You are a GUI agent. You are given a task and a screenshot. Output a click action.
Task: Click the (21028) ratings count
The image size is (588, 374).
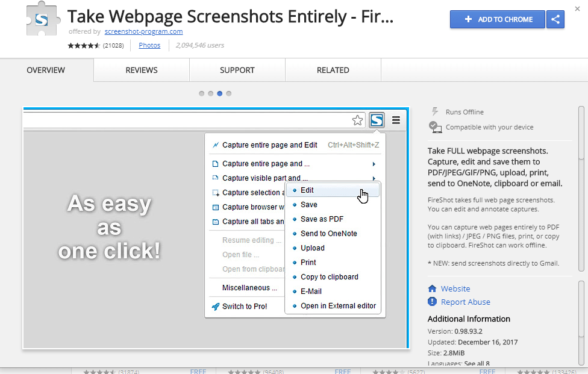[x=113, y=46]
